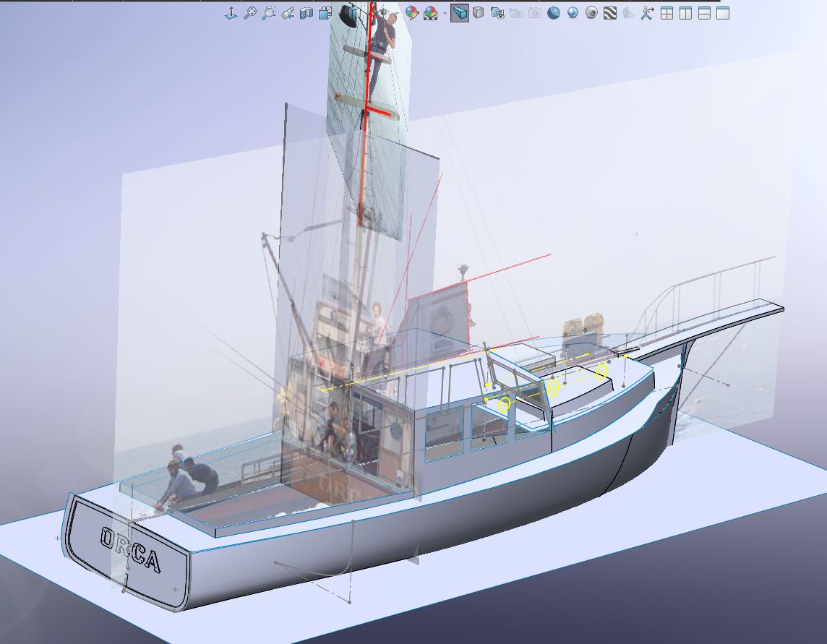
Task: Switch to Single View viewport layout
Action: coord(723,13)
